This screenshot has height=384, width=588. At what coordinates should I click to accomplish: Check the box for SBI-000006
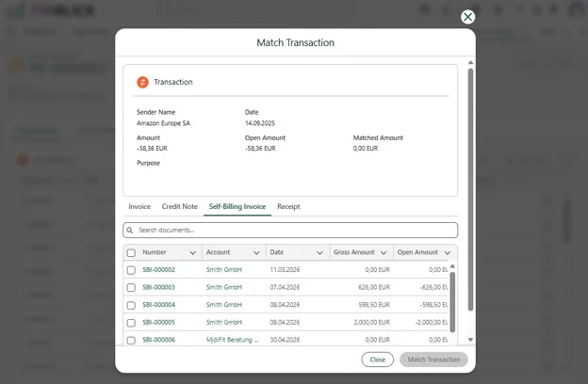(x=131, y=340)
